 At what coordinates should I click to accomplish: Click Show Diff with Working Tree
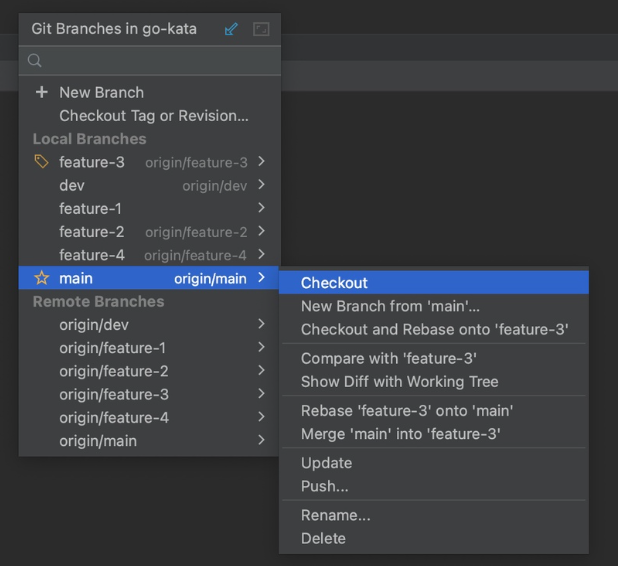[x=399, y=381]
